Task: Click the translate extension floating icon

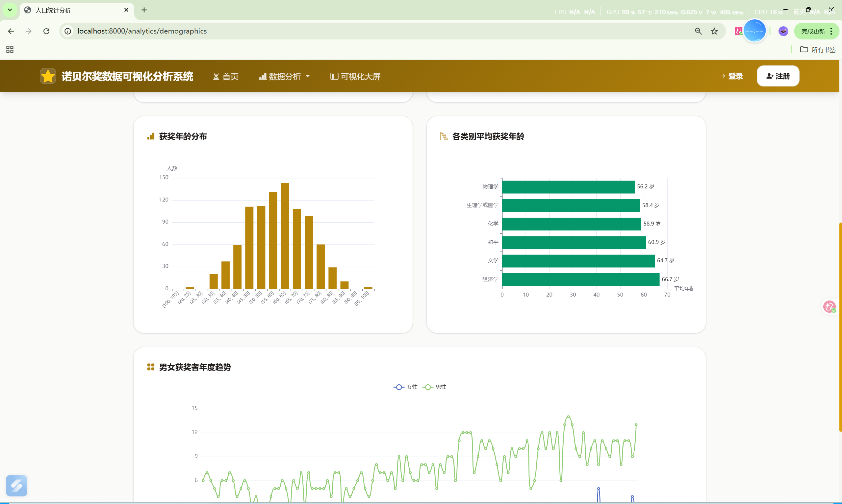Action: pos(829,307)
